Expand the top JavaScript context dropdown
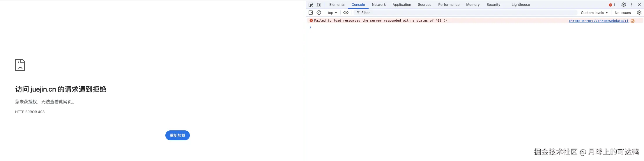 point(332,13)
